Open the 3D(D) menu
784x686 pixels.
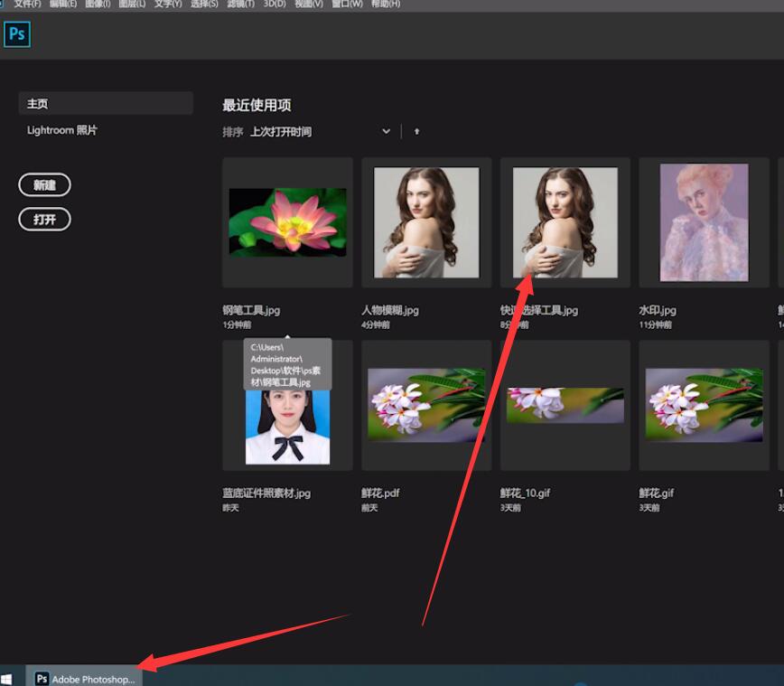pyautogui.click(x=275, y=4)
